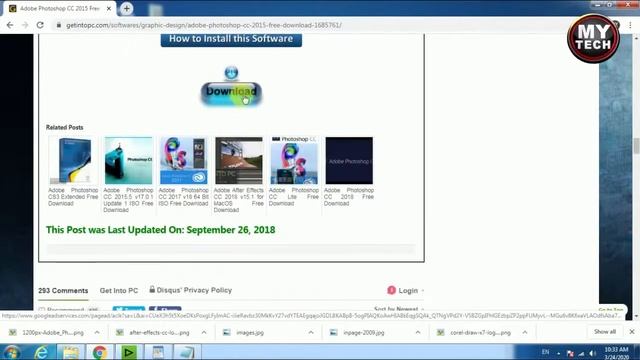This screenshot has height=360, width=640.
Task: Open a new browser tab
Action: point(127,8)
